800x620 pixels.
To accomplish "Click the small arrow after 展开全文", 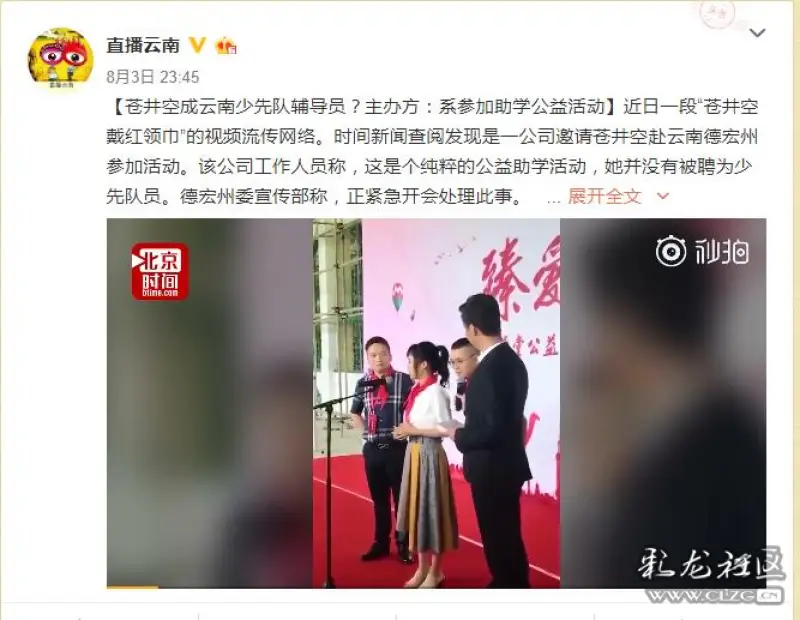I will [662, 196].
